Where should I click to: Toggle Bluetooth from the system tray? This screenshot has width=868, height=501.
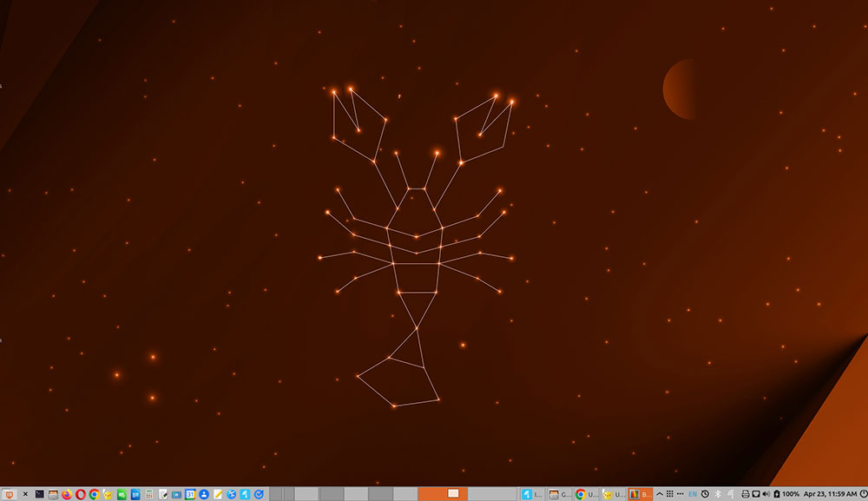[x=717, y=493]
